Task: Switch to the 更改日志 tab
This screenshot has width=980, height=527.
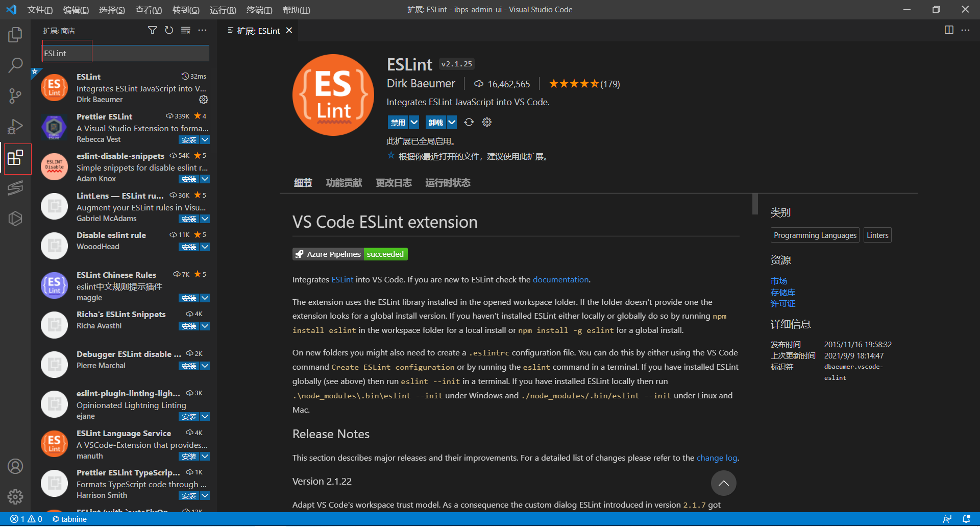Action: pos(394,183)
